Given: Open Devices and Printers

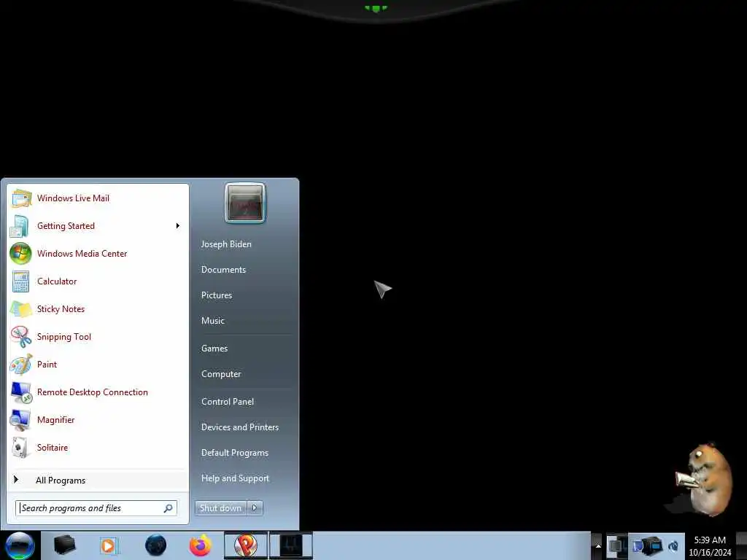Looking at the screenshot, I should point(240,427).
